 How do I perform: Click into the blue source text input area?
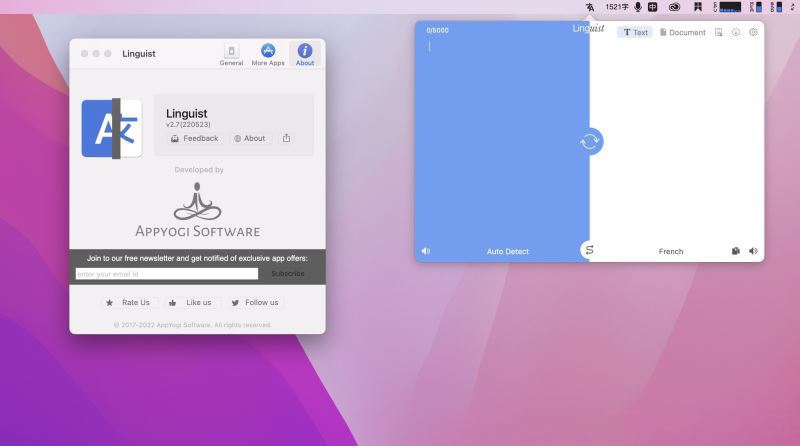click(502, 143)
